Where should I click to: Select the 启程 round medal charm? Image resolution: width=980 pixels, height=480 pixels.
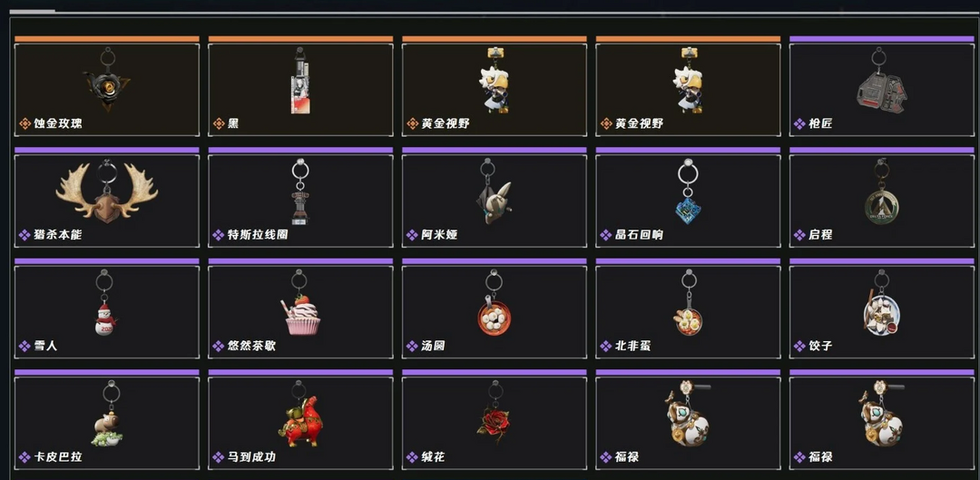(882, 201)
